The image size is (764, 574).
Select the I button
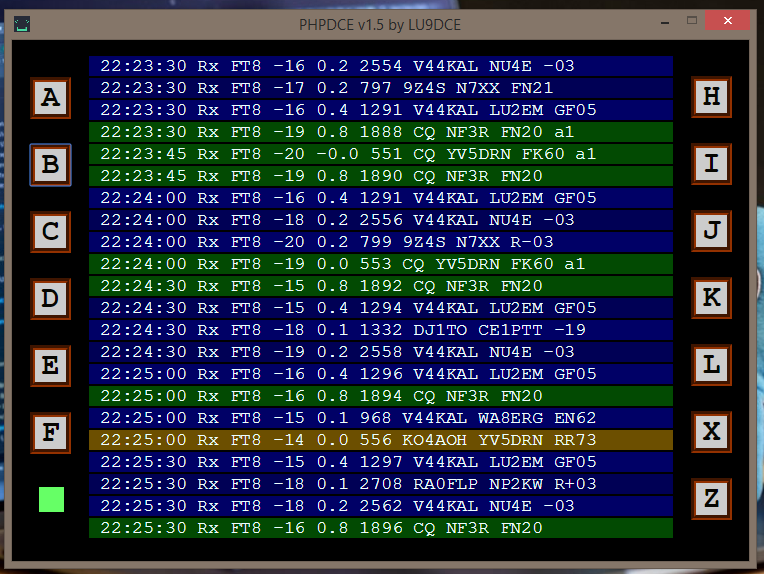pyautogui.click(x=711, y=164)
